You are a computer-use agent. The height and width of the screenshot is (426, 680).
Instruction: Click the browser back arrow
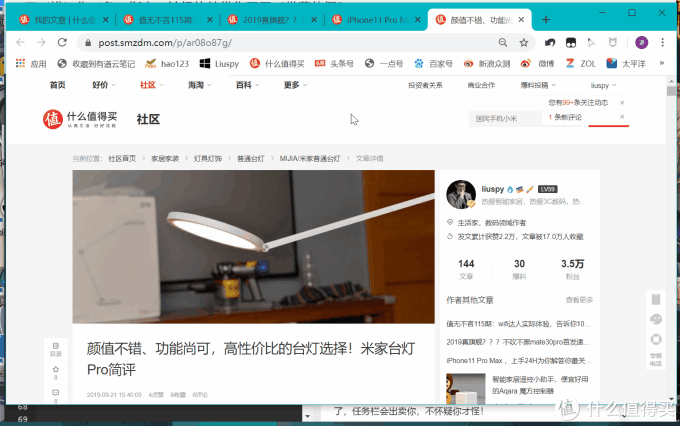click(20, 43)
